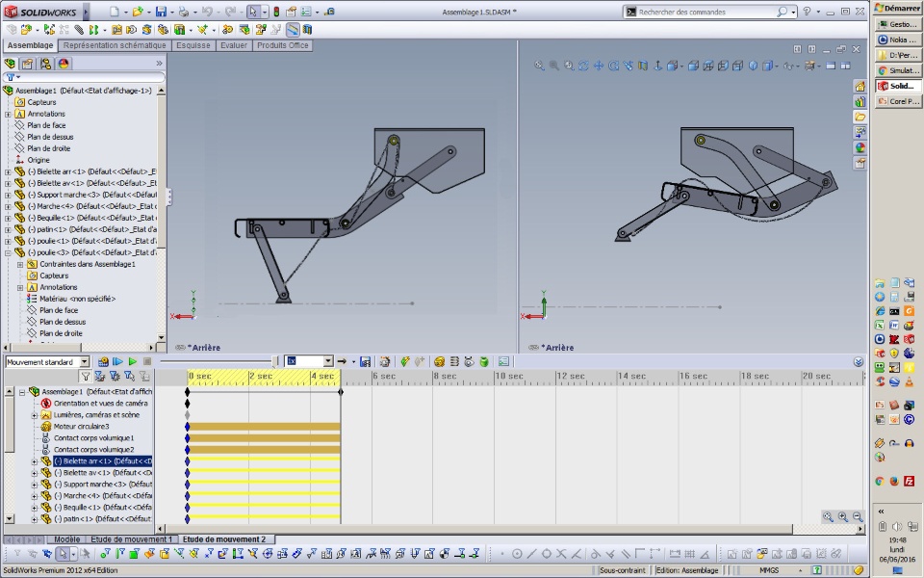Click the Motor icon in motion toolbar
Screen dimensions: 924x578
(439, 361)
